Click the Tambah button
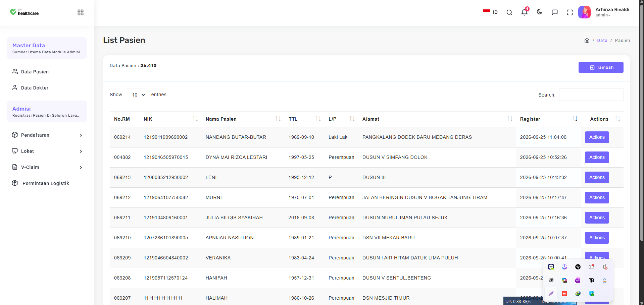Image resolution: width=644 pixels, height=305 pixels. (x=601, y=67)
